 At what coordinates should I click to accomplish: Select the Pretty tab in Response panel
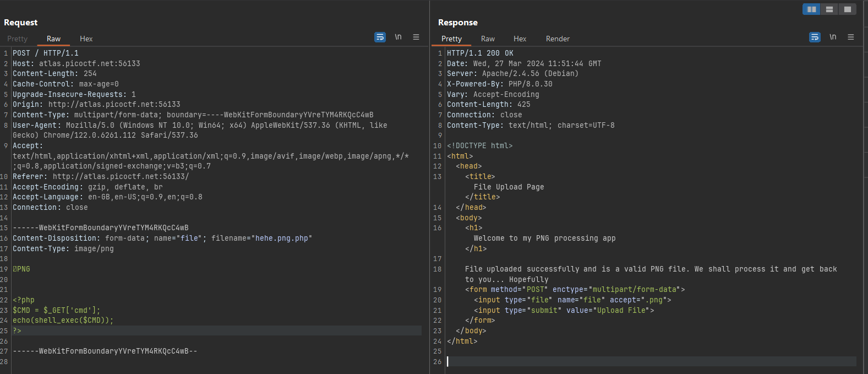tap(451, 39)
